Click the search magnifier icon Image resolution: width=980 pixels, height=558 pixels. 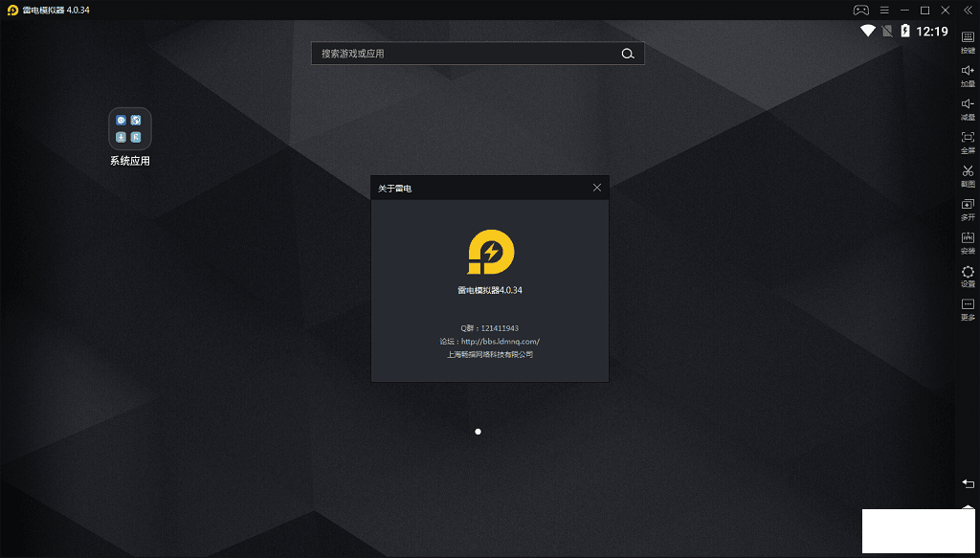coord(628,54)
